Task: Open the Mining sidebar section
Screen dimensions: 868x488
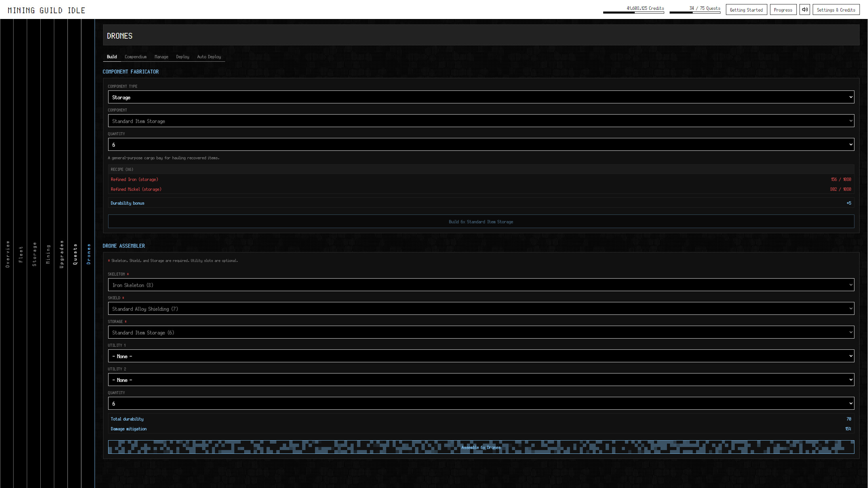Action: pos(47,253)
